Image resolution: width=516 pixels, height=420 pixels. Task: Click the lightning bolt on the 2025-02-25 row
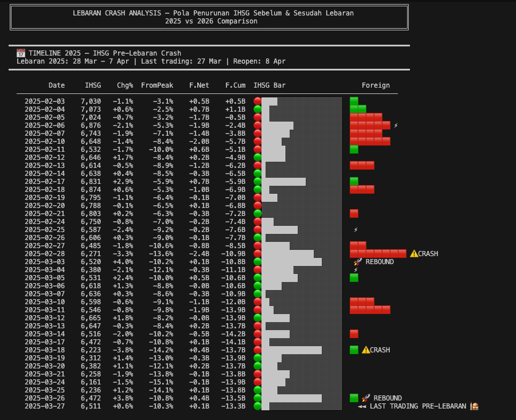pos(355,230)
